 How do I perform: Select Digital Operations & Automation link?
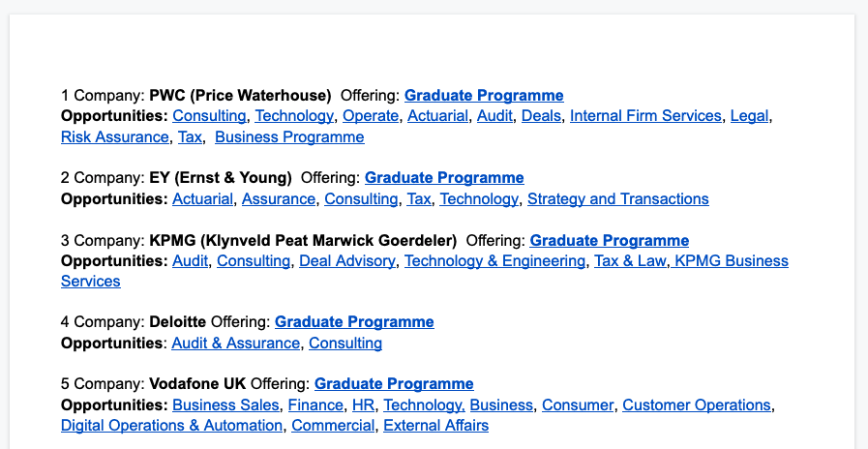(171, 426)
